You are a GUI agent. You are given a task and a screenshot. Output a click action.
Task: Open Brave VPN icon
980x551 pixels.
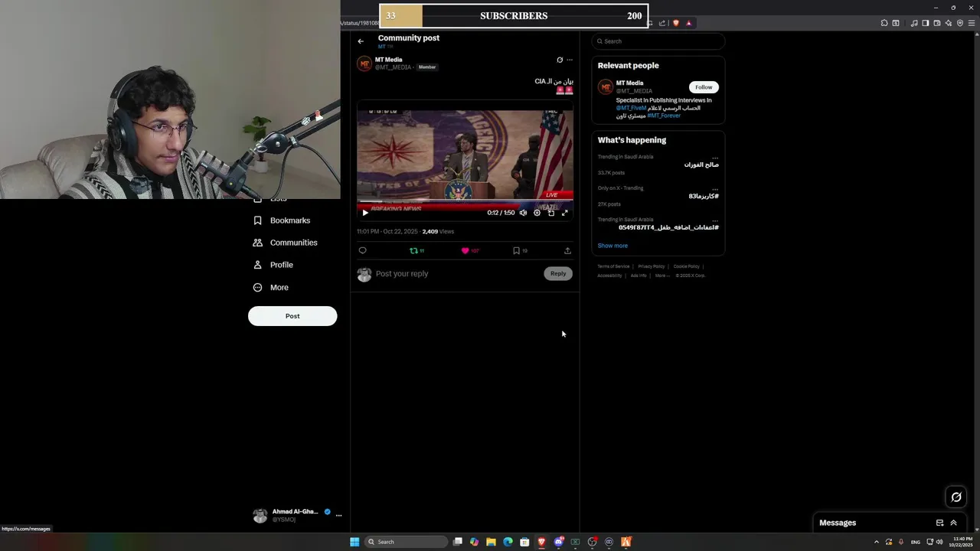[x=960, y=23]
